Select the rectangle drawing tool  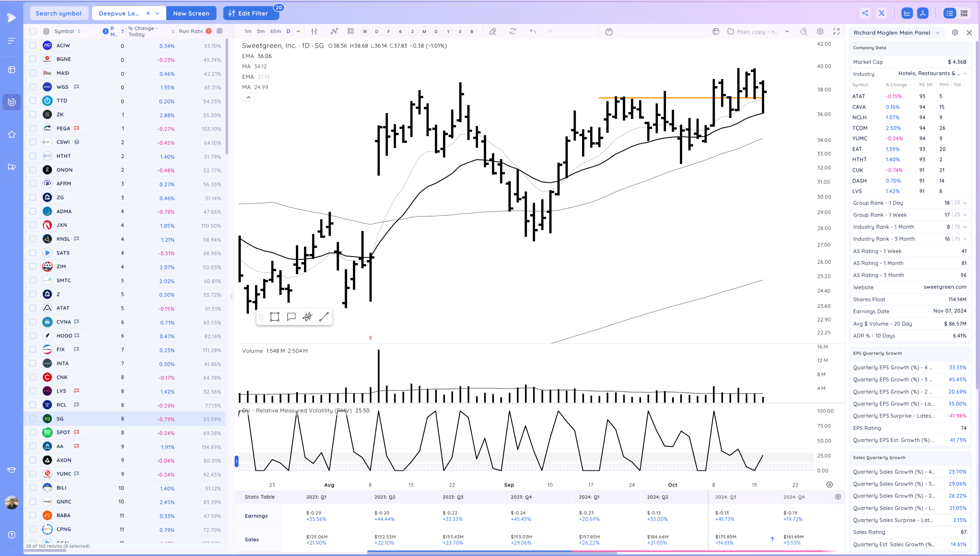pyautogui.click(x=275, y=316)
